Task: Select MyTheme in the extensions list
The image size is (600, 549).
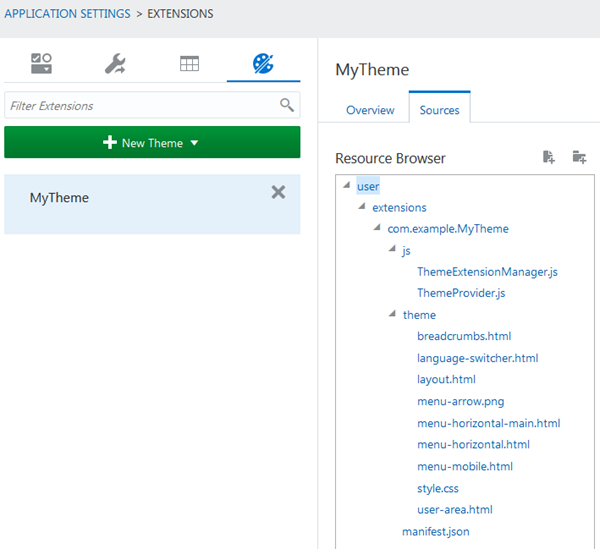Action: pyautogui.click(x=60, y=198)
